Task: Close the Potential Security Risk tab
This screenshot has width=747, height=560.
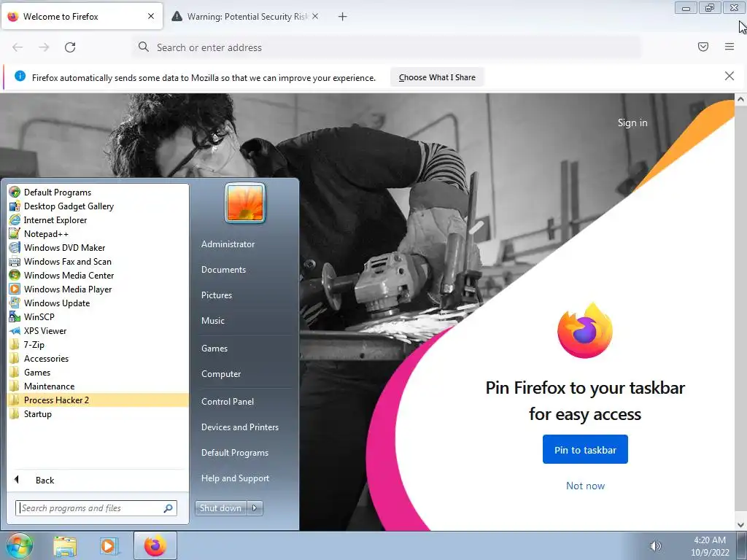Action: (315, 16)
